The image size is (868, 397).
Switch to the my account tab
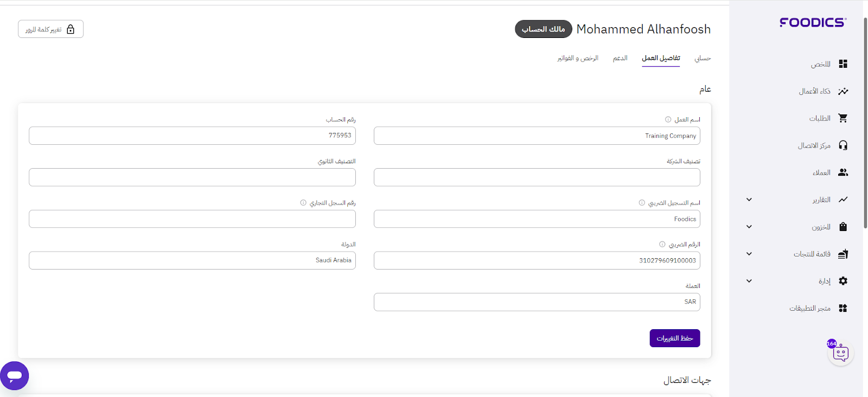[x=703, y=58]
